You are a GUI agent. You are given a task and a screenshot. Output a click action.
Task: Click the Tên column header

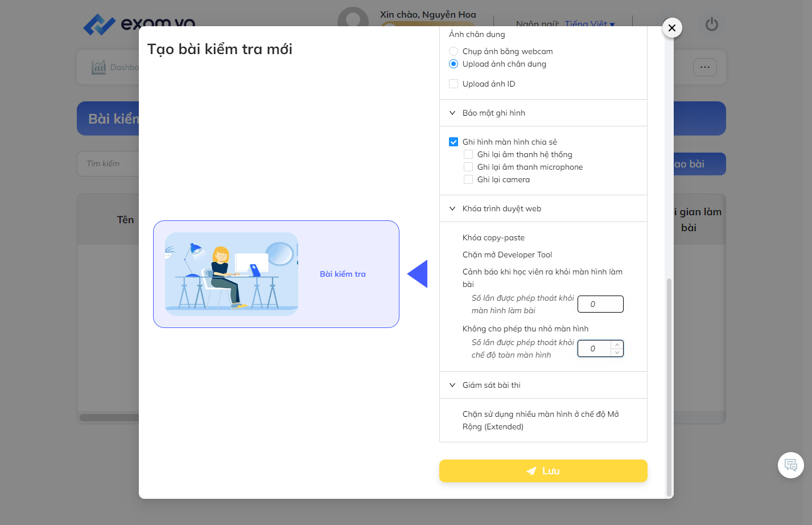pyautogui.click(x=125, y=220)
